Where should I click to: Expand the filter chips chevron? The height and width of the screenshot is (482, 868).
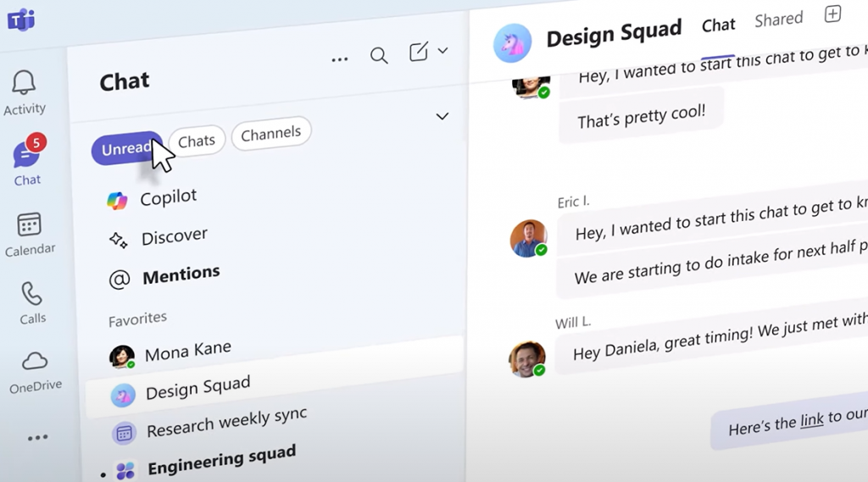coord(442,116)
